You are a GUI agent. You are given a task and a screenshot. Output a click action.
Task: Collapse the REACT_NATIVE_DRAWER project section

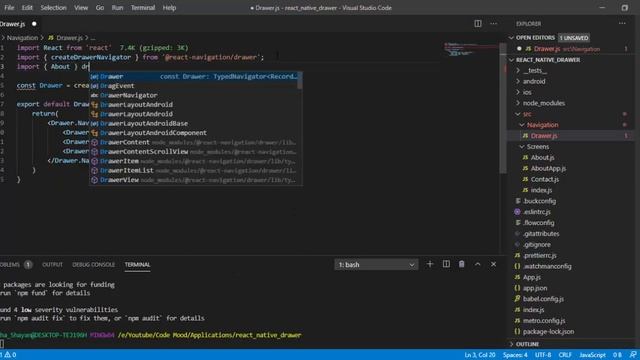547,60
